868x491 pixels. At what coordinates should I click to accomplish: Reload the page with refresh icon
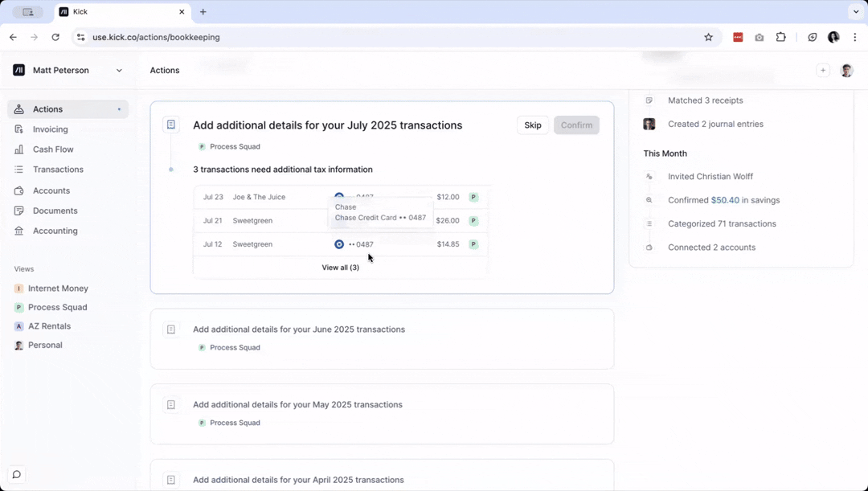pos(55,37)
